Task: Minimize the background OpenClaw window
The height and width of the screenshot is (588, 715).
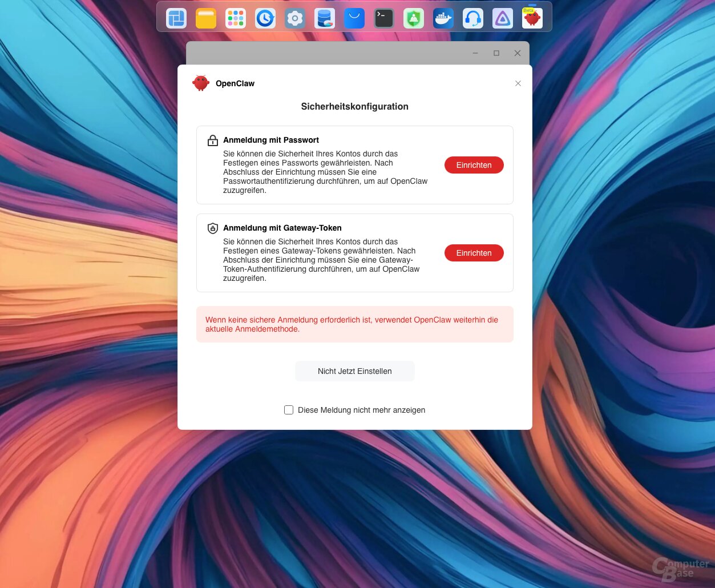Action: coord(475,53)
